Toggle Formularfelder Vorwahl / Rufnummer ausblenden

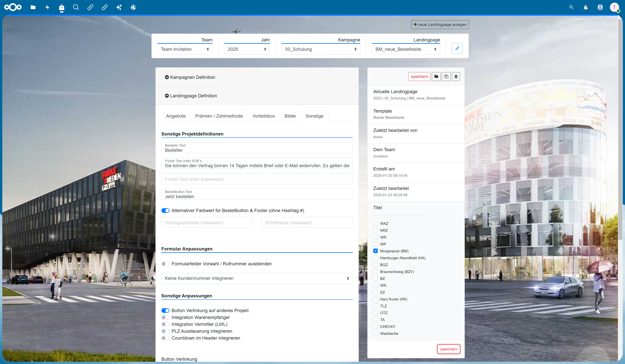click(165, 264)
